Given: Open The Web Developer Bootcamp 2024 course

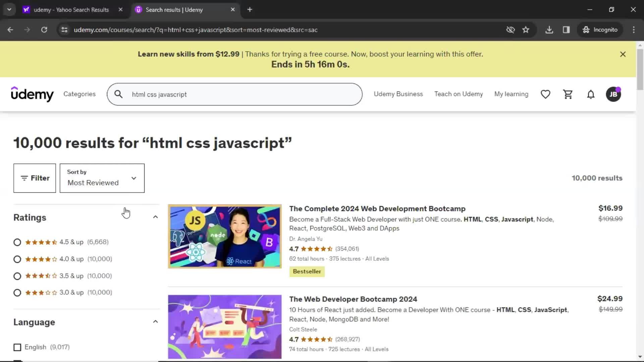Looking at the screenshot, I should [353, 299].
